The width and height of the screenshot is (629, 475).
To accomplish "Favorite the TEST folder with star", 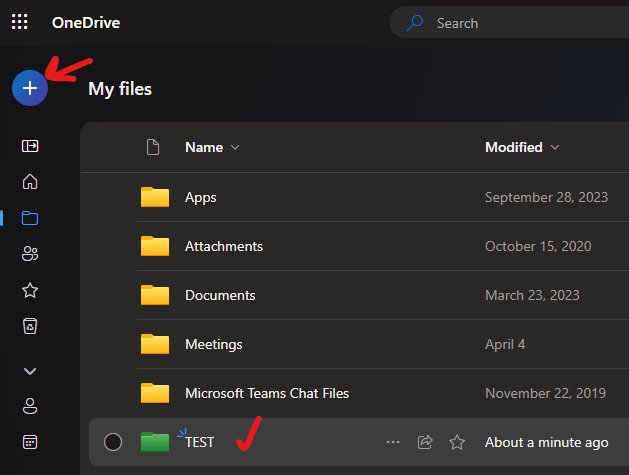I will tap(457, 442).
